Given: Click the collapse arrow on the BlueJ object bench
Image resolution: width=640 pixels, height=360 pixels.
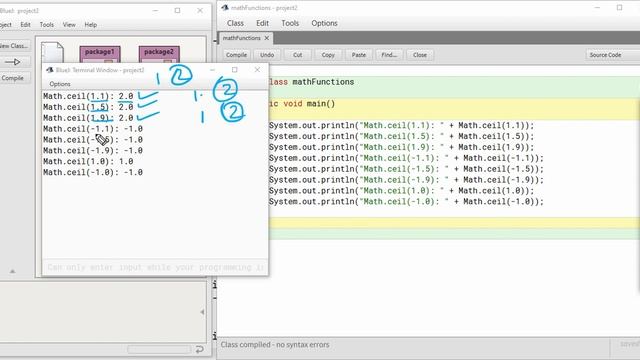Looking at the screenshot, I should click(202, 312).
